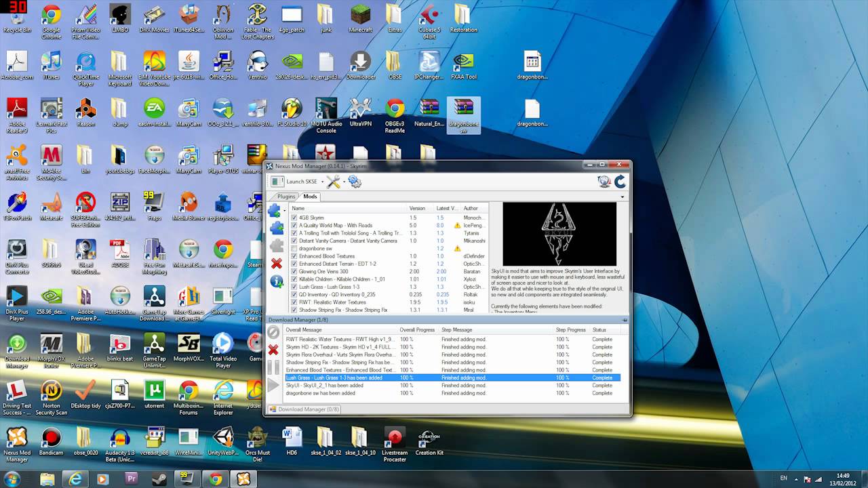Click red X remove download icon

[273, 350]
